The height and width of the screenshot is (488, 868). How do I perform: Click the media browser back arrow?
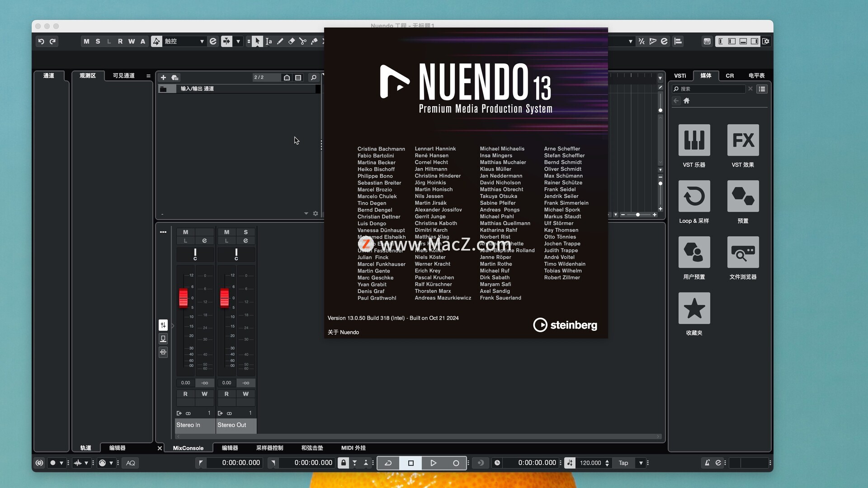coord(676,101)
